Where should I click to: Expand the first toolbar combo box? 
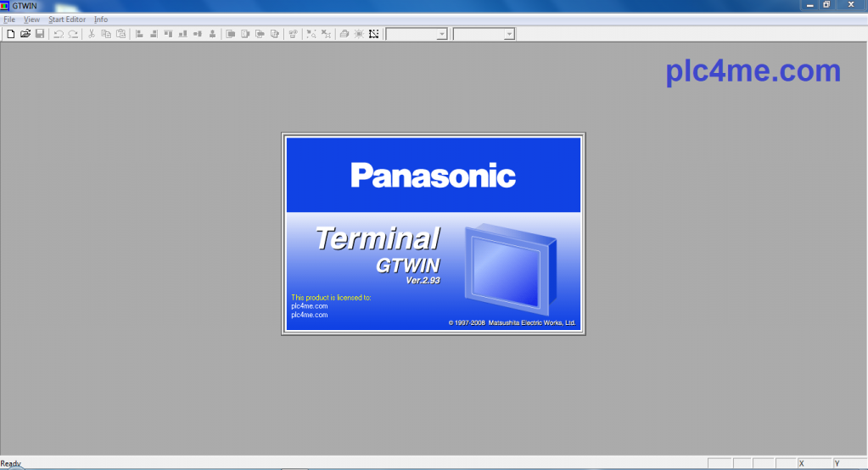(x=441, y=35)
